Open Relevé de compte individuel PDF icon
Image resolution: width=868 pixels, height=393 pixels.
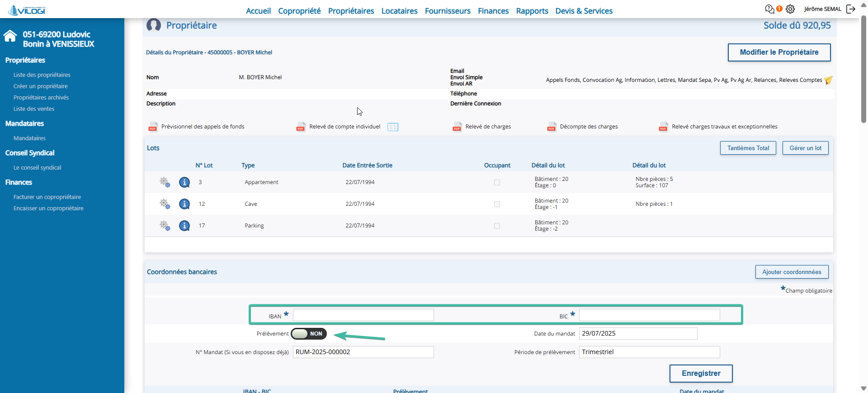(301, 127)
